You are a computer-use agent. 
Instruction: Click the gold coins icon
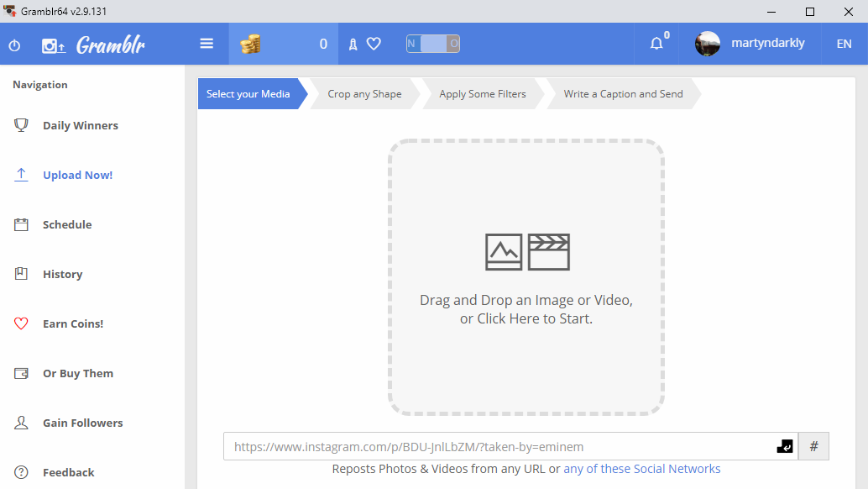tap(250, 44)
